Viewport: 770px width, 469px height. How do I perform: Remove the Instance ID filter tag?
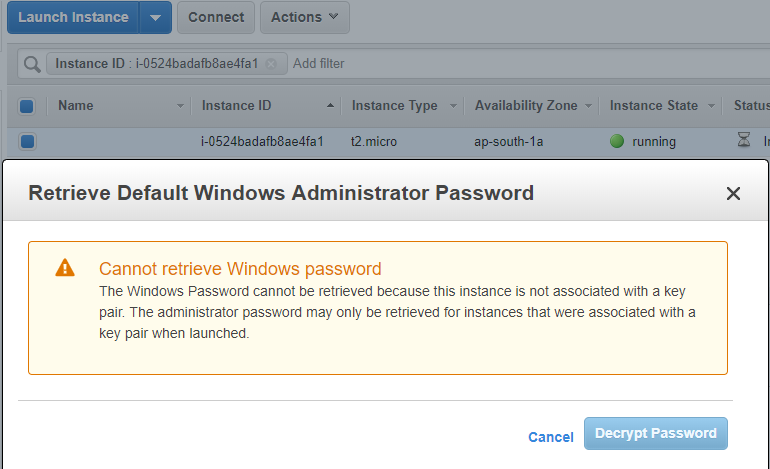(271, 64)
